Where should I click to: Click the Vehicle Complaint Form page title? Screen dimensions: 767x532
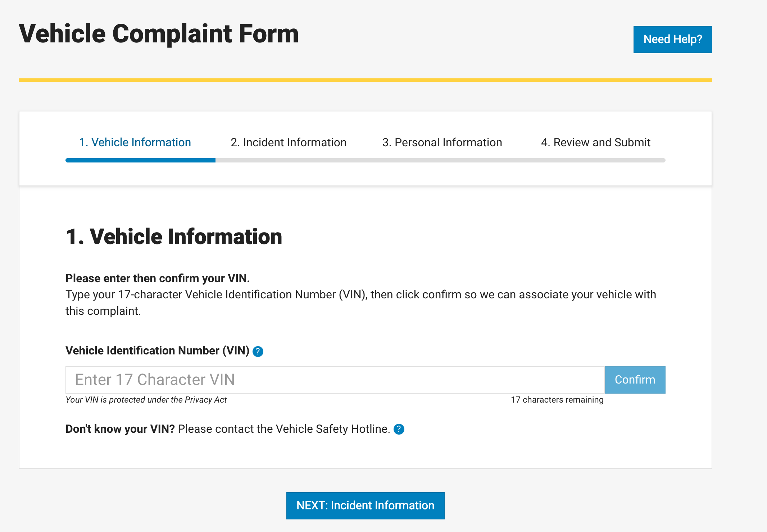click(x=159, y=34)
